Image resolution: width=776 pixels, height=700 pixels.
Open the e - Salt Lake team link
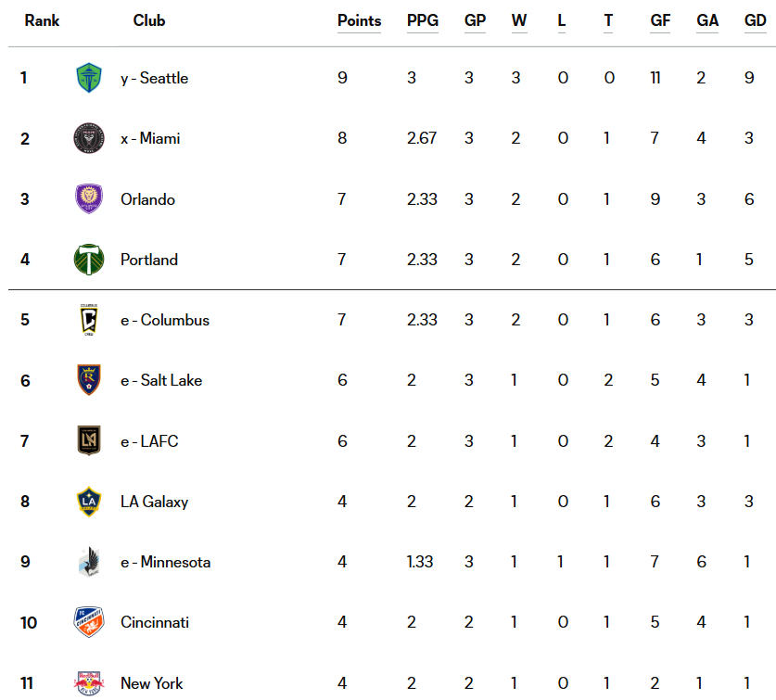coord(161,380)
